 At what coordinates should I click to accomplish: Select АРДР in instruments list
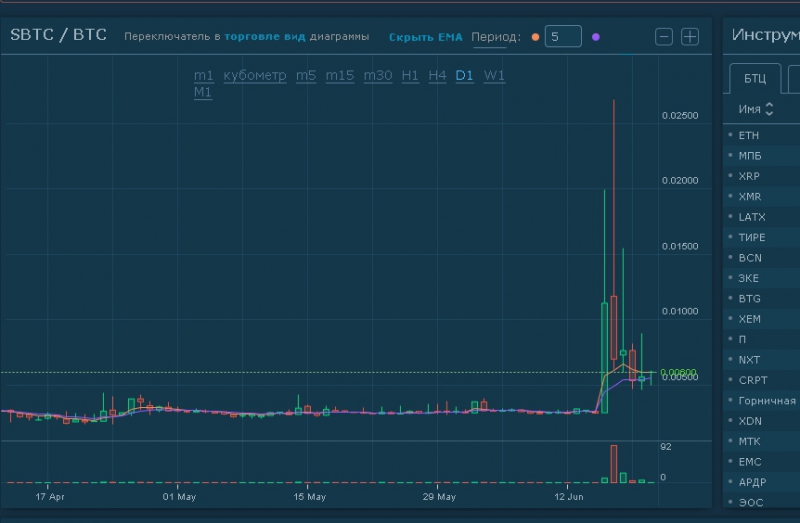[762, 482]
